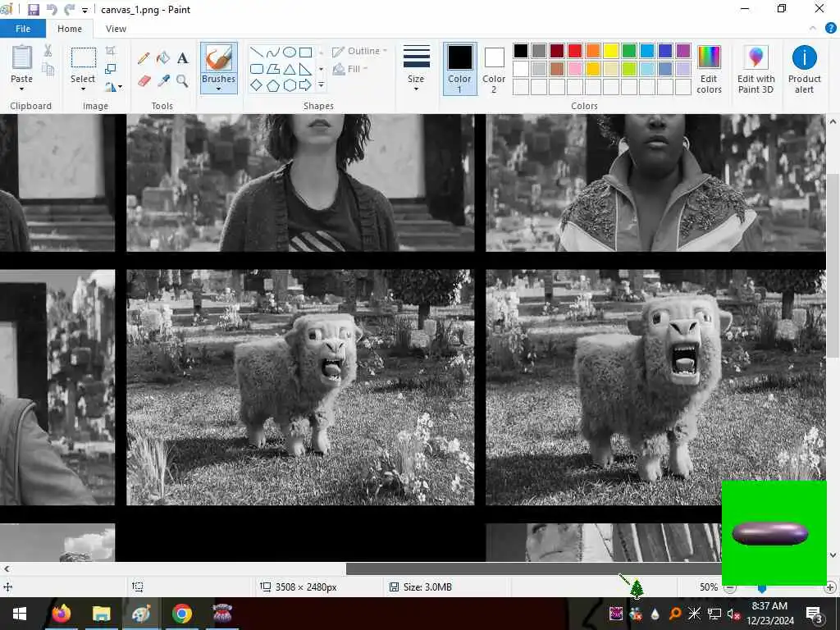Expand the Shapes gallery more arrow
Screen dimensions: 840x630
[321, 84]
